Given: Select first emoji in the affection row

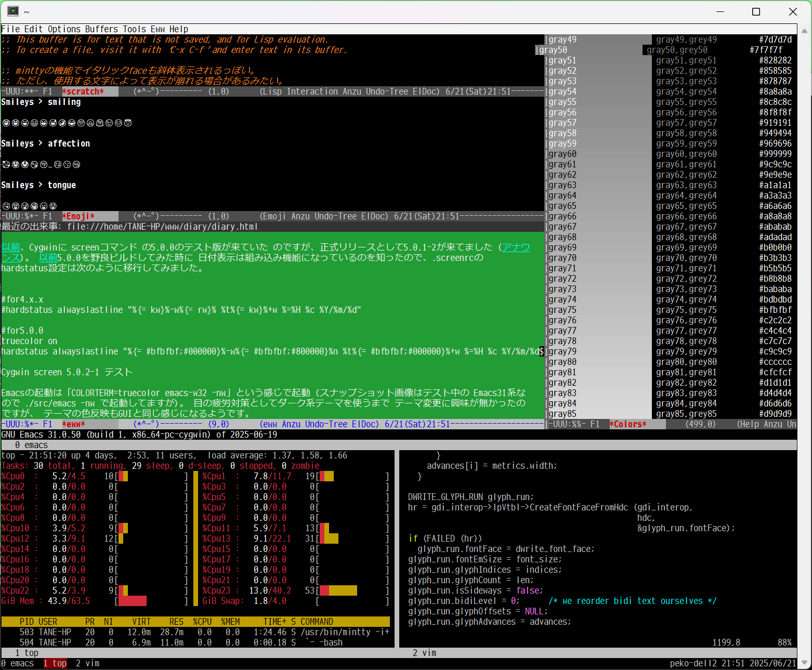Looking at the screenshot, I should coord(6,164).
